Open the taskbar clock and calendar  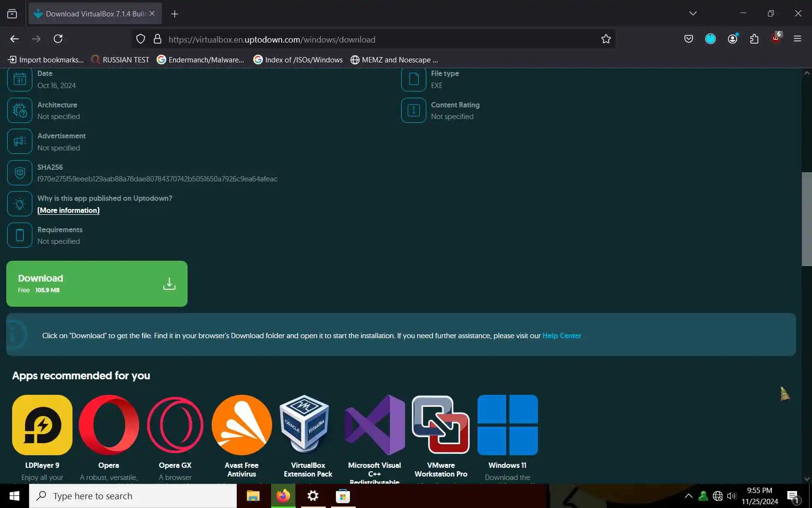760,496
